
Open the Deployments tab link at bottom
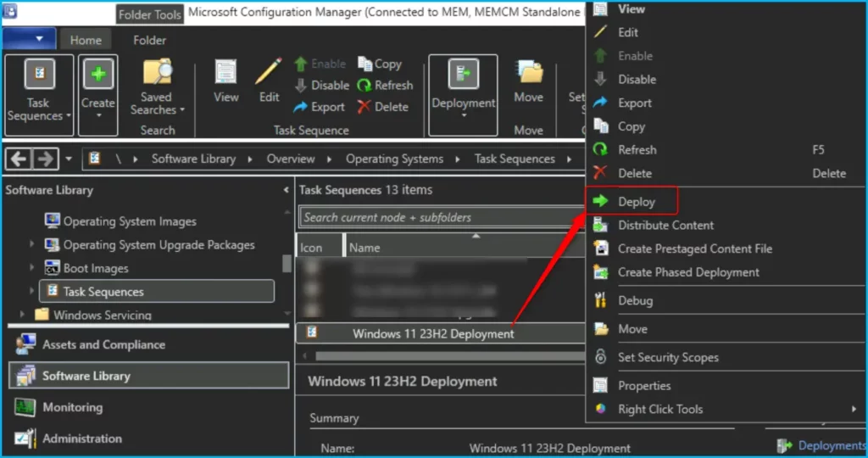[x=821, y=445]
